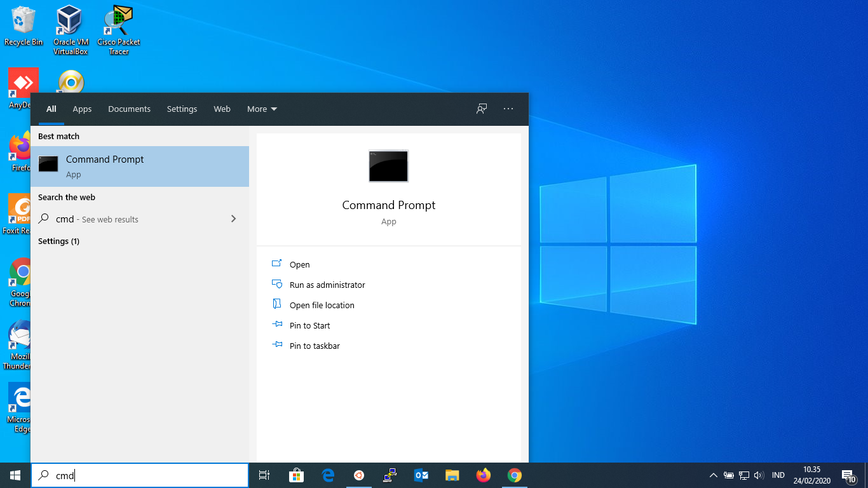Choose Run as administrator
Viewport: 868px width, 488px height.
[327, 285]
